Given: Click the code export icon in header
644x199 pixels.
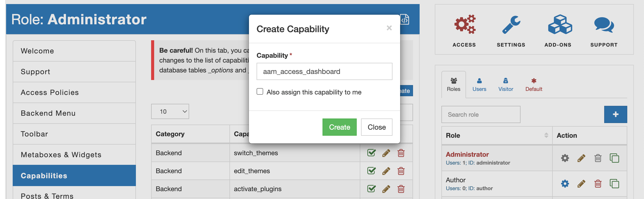Looking at the screenshot, I should click(405, 19).
